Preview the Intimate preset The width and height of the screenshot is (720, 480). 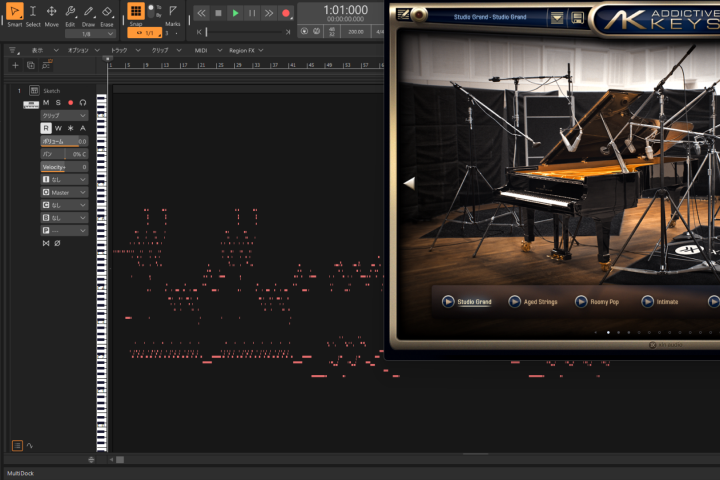[x=647, y=301]
